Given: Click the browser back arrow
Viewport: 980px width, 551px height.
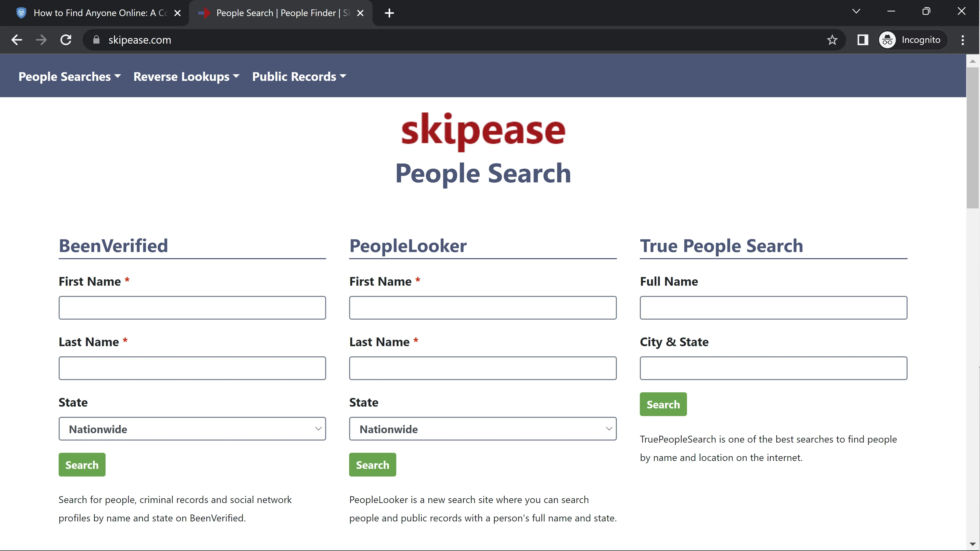Looking at the screenshot, I should click(x=17, y=40).
